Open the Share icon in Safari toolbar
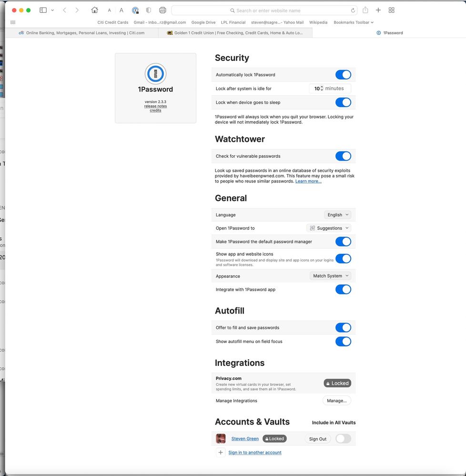This screenshot has height=476, width=466. [x=365, y=10]
